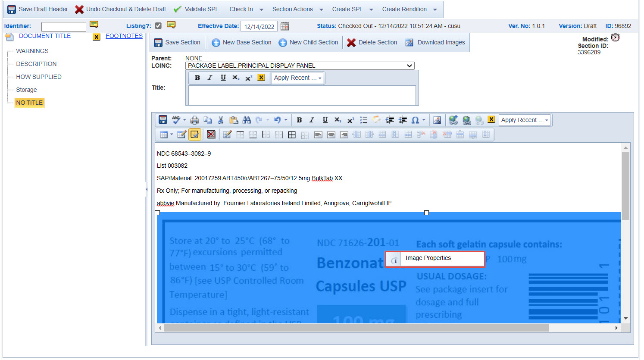Click the "List 003082" text line
The width and height of the screenshot is (644, 360).
click(172, 166)
